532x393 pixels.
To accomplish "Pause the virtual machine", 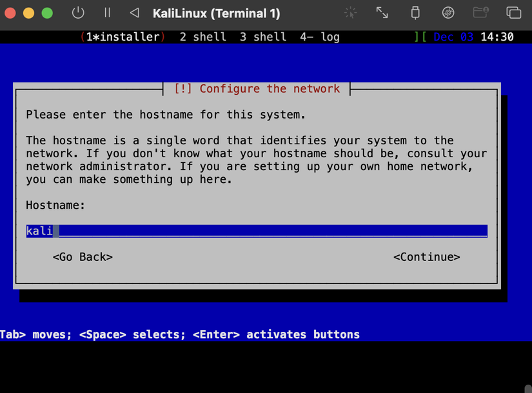I will [x=108, y=13].
